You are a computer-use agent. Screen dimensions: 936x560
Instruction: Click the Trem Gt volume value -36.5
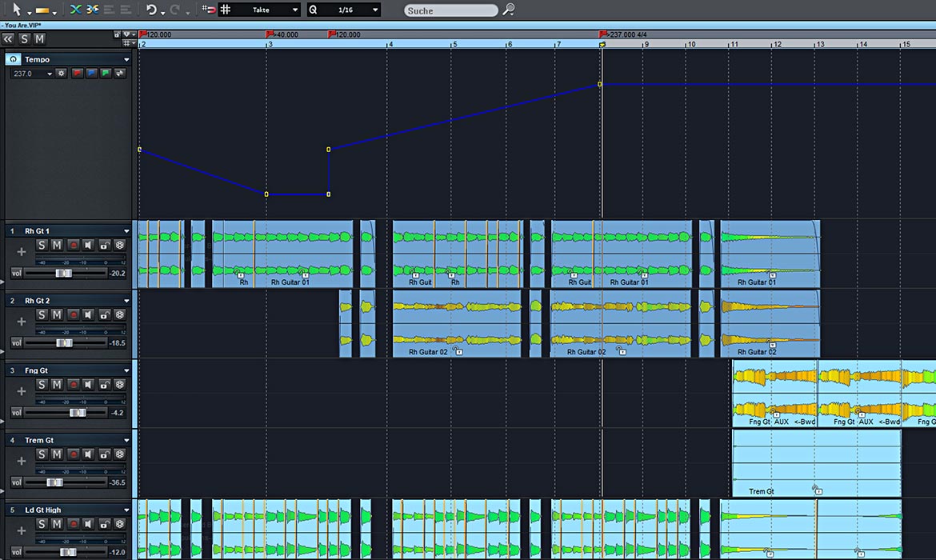(x=118, y=482)
